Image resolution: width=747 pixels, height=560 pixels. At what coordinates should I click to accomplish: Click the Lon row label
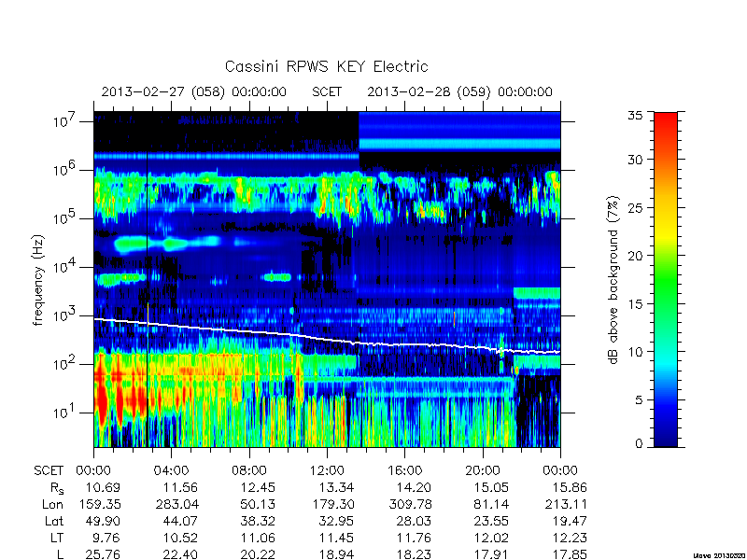53,504
